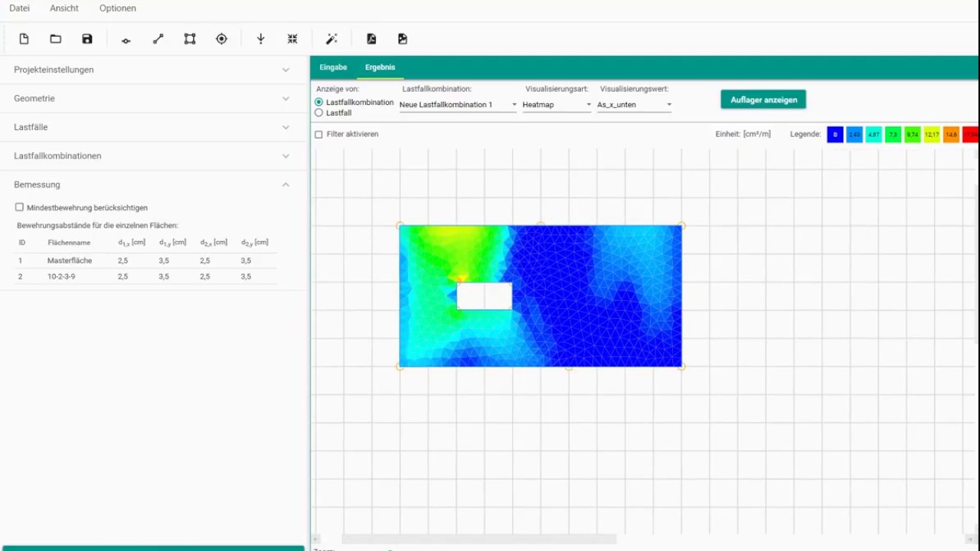
Task: Collapse the Bemessung section
Action: click(x=153, y=184)
